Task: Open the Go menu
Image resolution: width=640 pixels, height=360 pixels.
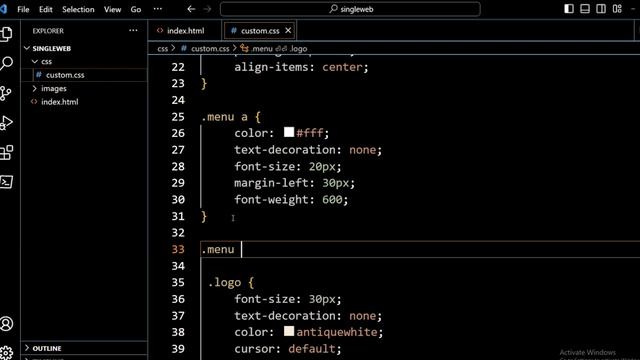Action: point(136,9)
